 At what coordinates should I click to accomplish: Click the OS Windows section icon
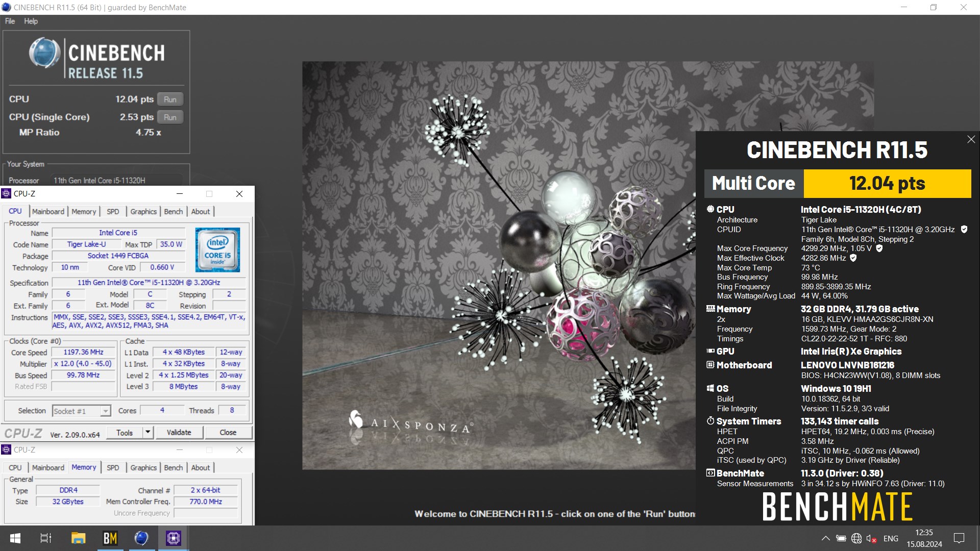[x=710, y=388]
